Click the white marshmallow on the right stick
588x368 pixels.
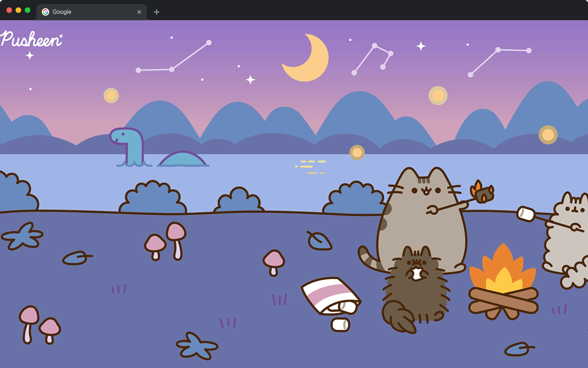click(526, 213)
